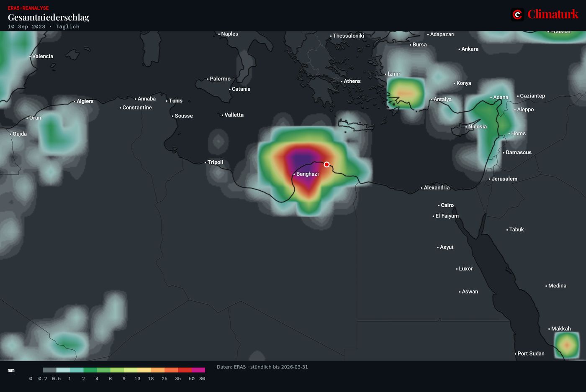Click the Homs city label
This screenshot has height=392, width=586.
coord(518,133)
